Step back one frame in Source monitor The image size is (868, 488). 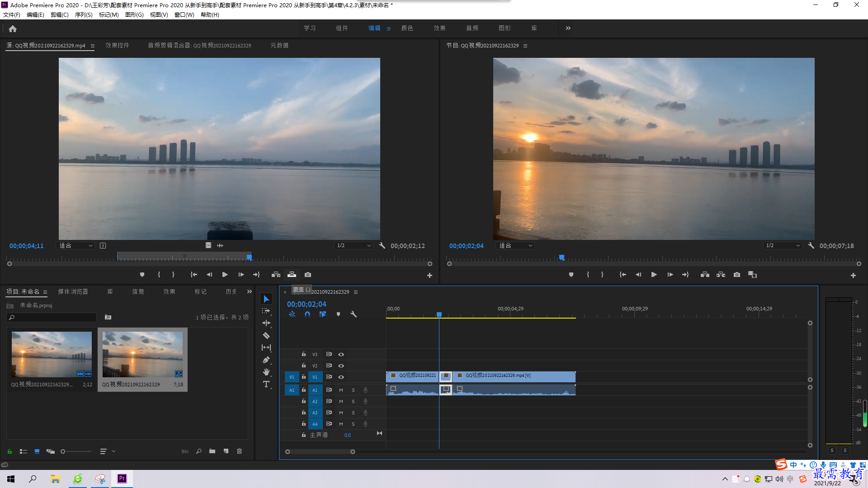tap(209, 275)
